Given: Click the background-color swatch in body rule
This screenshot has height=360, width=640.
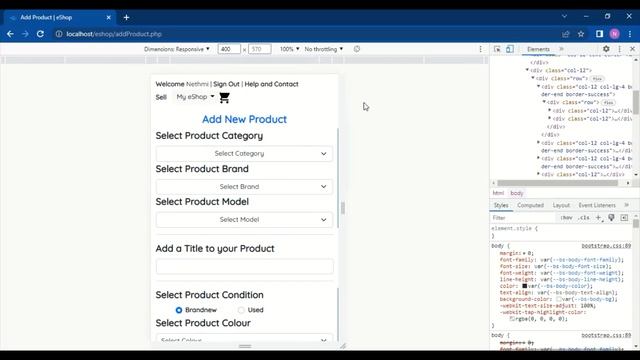Looking at the screenshot, I should click(559, 299).
